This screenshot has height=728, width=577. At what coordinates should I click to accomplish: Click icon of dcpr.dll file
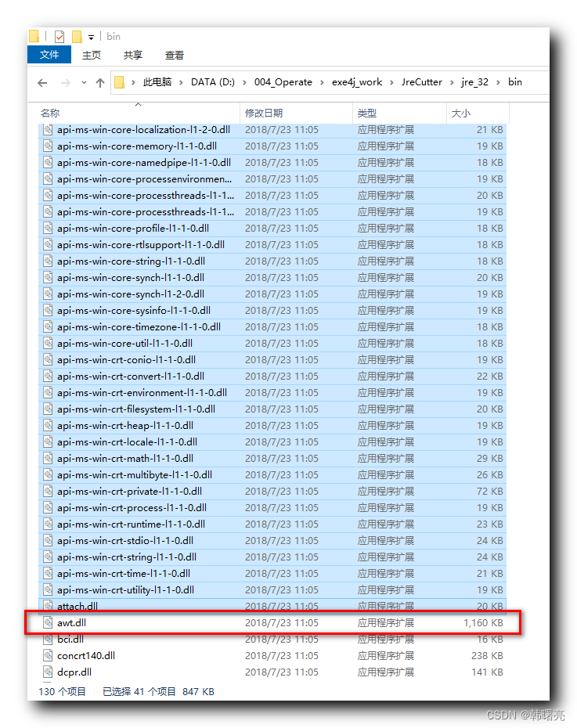(x=48, y=672)
